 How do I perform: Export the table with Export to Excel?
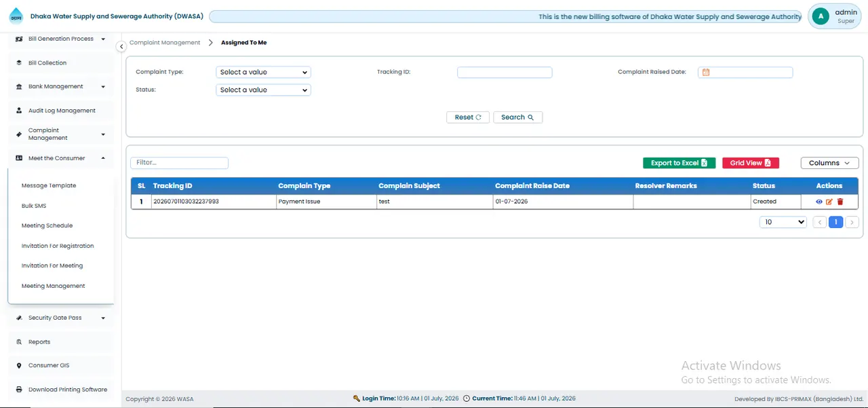(x=679, y=163)
